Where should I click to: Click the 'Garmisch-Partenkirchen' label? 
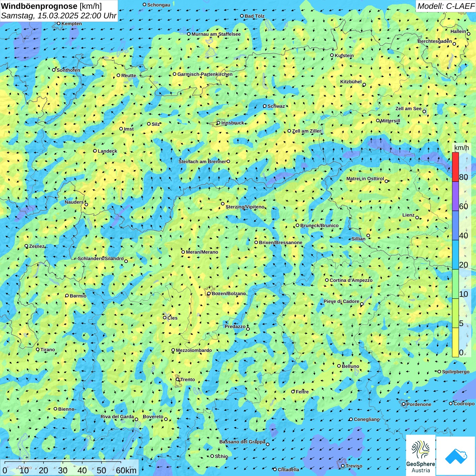205,74
